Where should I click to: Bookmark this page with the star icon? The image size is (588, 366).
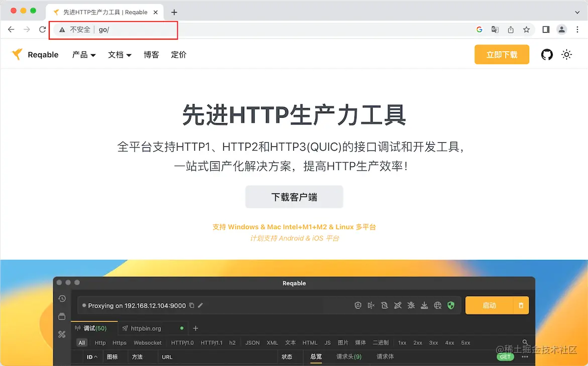pos(527,29)
